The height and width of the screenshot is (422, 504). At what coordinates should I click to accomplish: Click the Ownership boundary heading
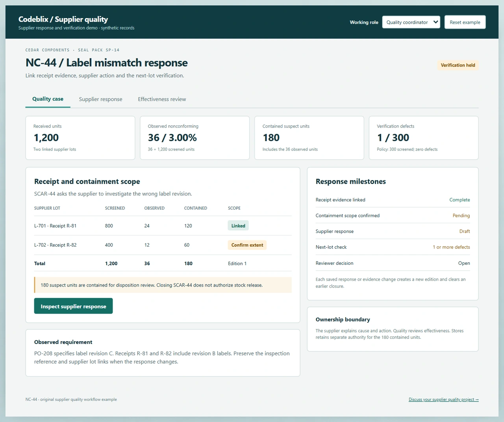point(343,320)
